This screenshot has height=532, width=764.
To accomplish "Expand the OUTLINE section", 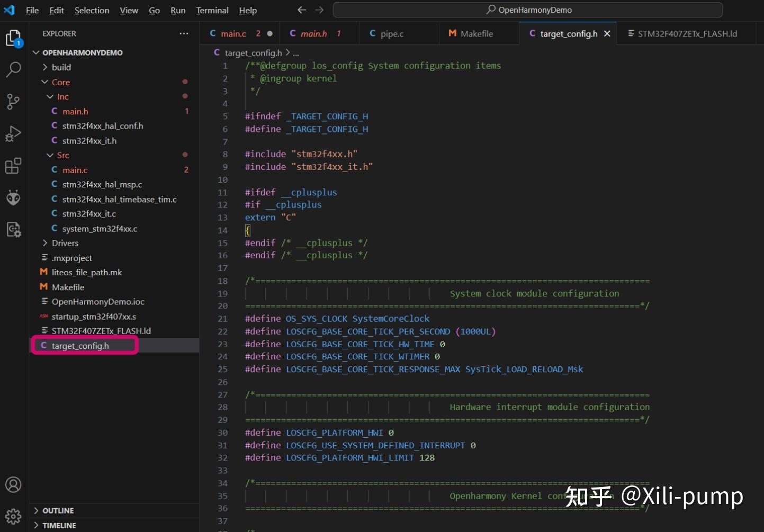I will coord(58,511).
